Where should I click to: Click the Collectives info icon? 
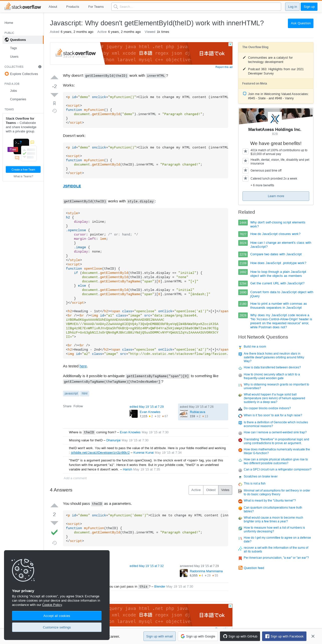pyautogui.click(x=40, y=67)
